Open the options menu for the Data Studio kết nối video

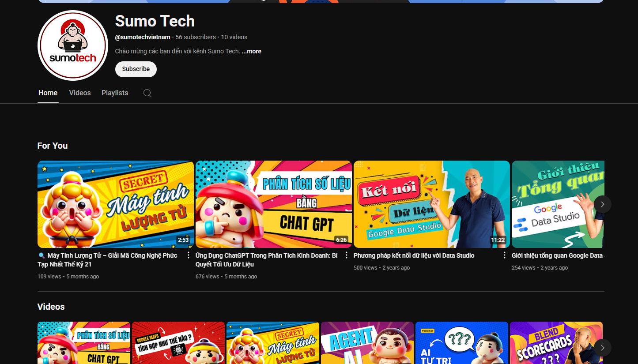click(x=505, y=255)
